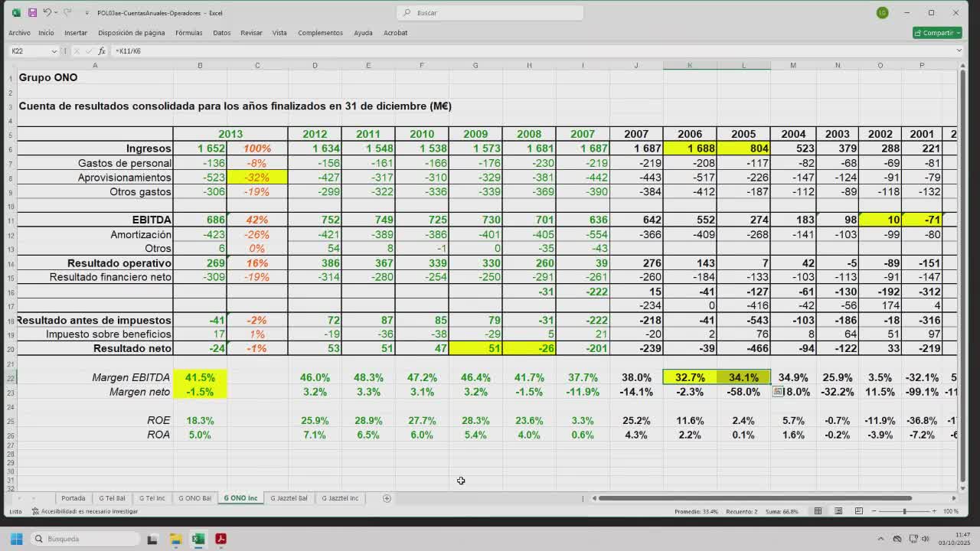Select the yellow cell with 1 688 revenue

(690, 148)
